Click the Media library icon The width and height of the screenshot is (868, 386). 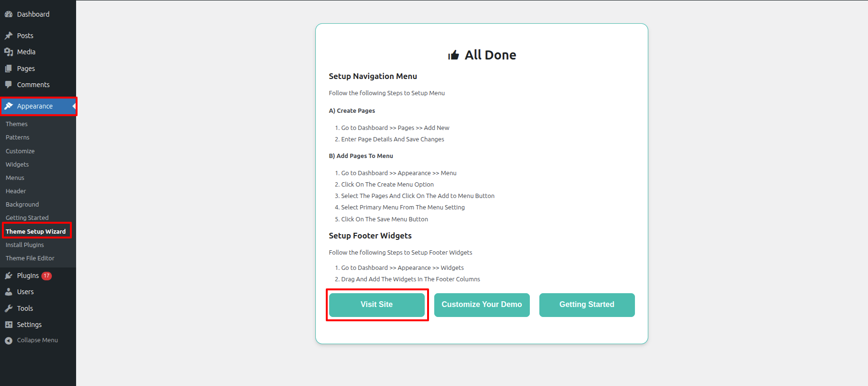pyautogui.click(x=9, y=52)
